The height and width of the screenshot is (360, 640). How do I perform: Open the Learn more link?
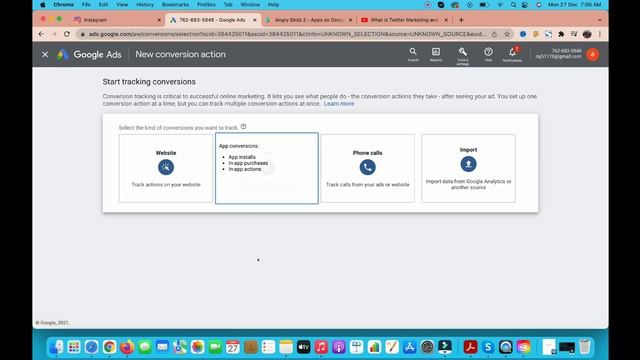coord(339,104)
